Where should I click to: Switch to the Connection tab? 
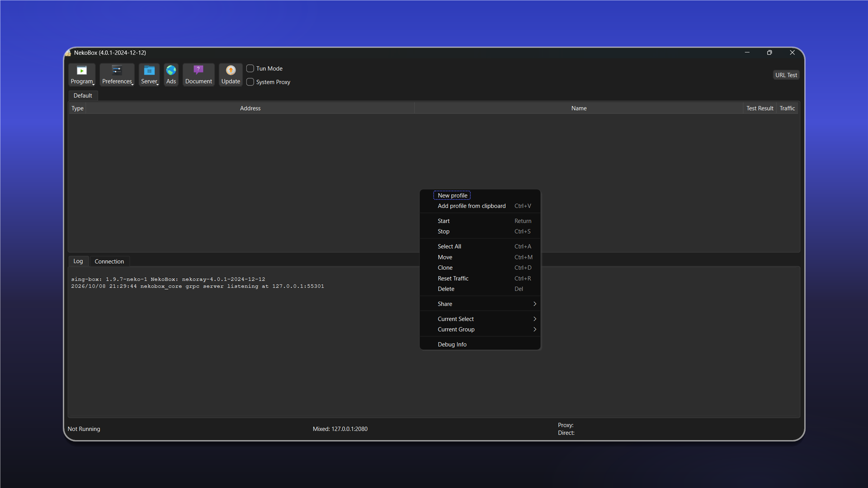109,262
